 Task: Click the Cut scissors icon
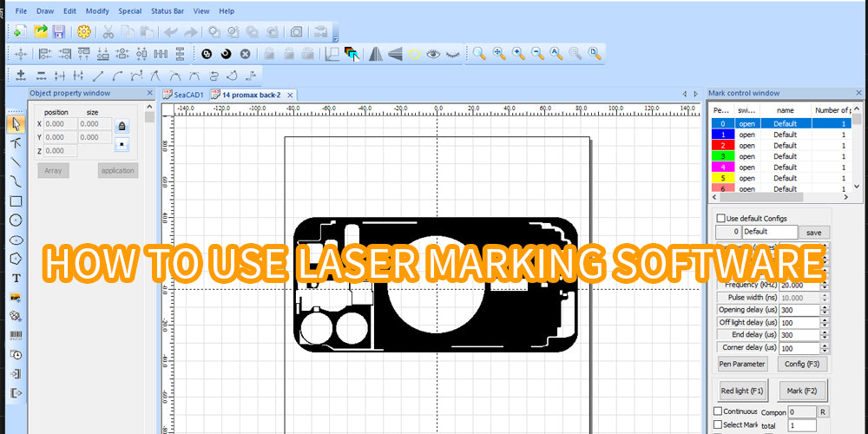(108, 31)
